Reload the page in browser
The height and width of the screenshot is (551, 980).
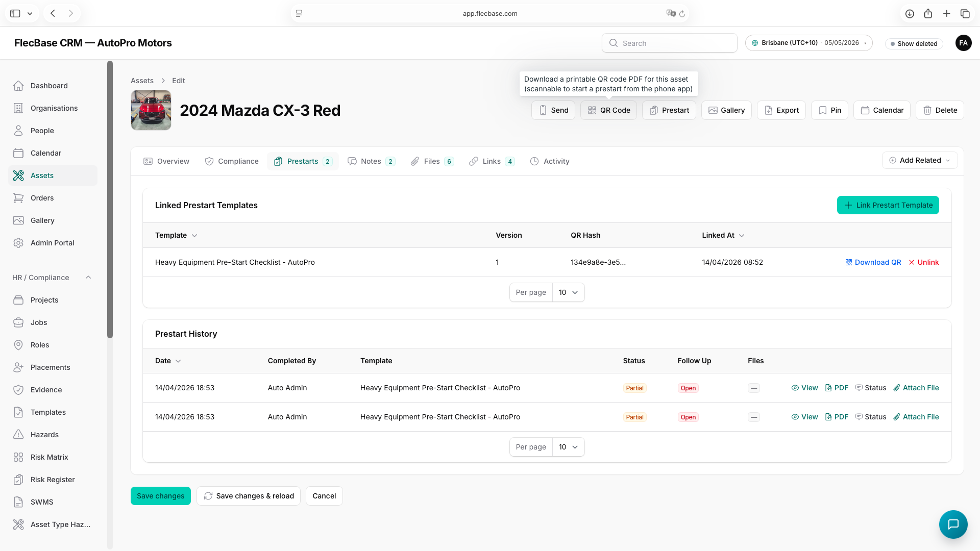pyautogui.click(x=682, y=13)
